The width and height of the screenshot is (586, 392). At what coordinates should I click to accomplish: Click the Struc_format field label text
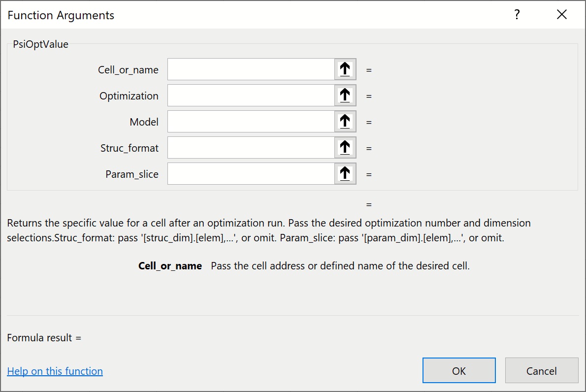click(130, 148)
